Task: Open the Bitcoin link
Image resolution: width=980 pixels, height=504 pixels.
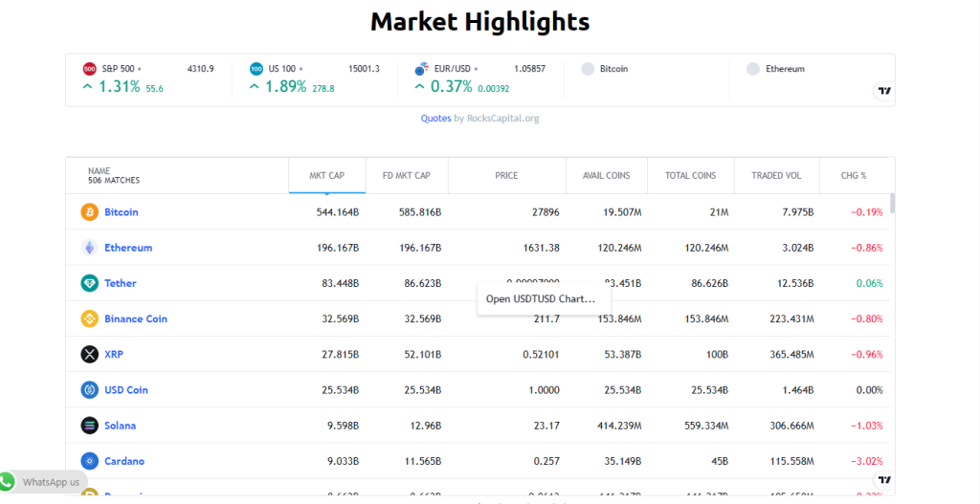Action: (122, 211)
